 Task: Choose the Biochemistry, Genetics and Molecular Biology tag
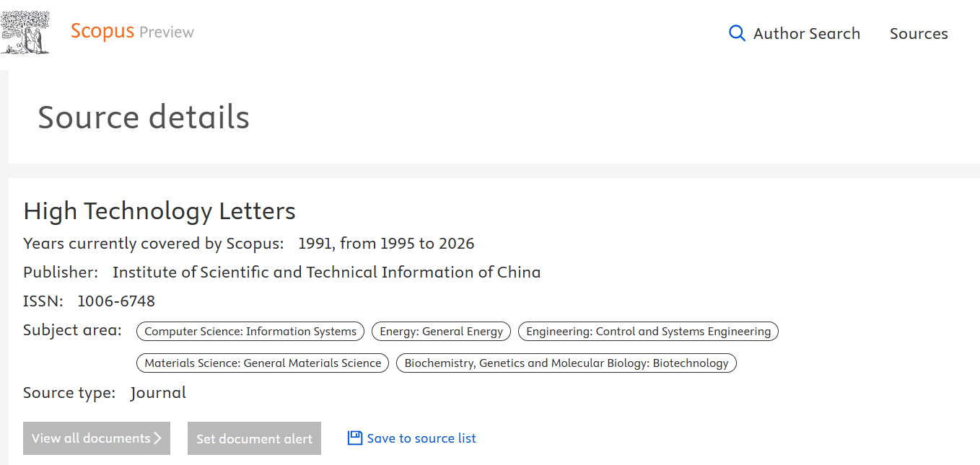coord(566,363)
